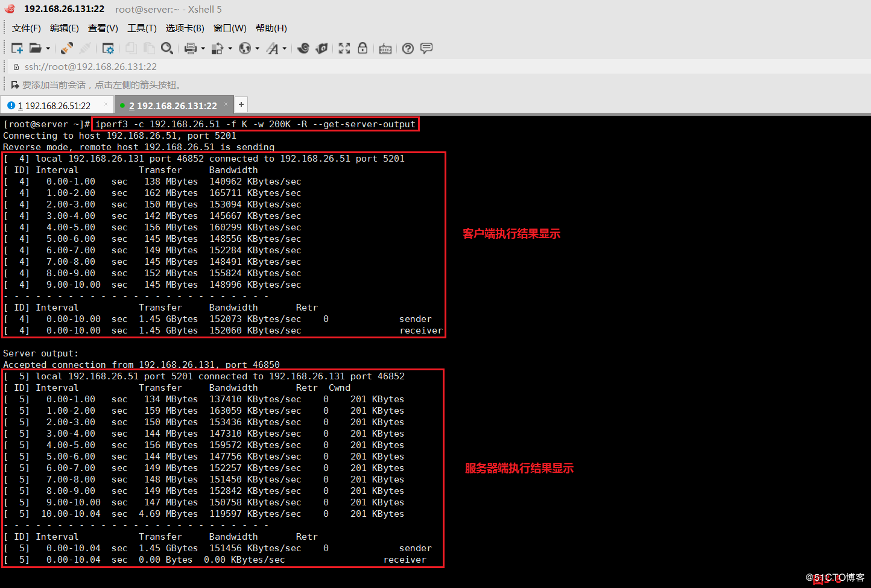This screenshot has width=871, height=588.
Task: Click the iperf3 command line text
Action: pos(255,124)
